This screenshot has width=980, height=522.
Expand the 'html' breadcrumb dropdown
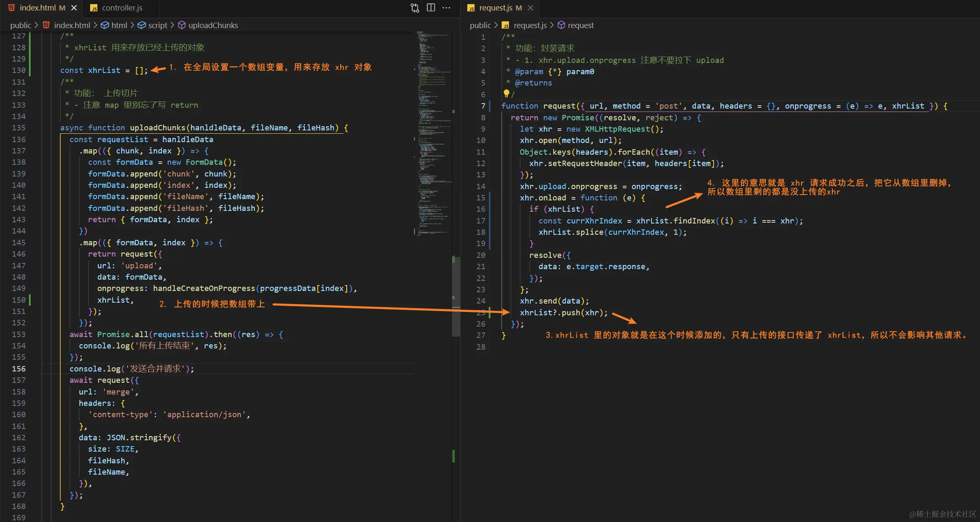pos(119,25)
